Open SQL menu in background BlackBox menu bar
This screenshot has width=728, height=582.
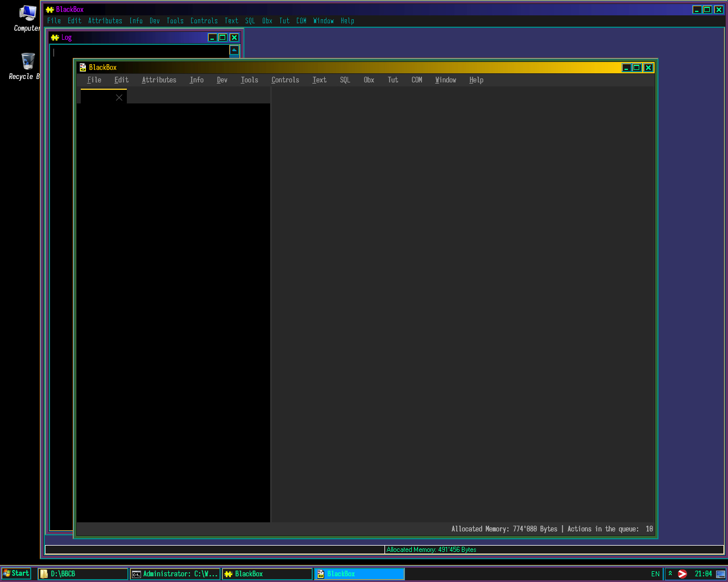(250, 21)
